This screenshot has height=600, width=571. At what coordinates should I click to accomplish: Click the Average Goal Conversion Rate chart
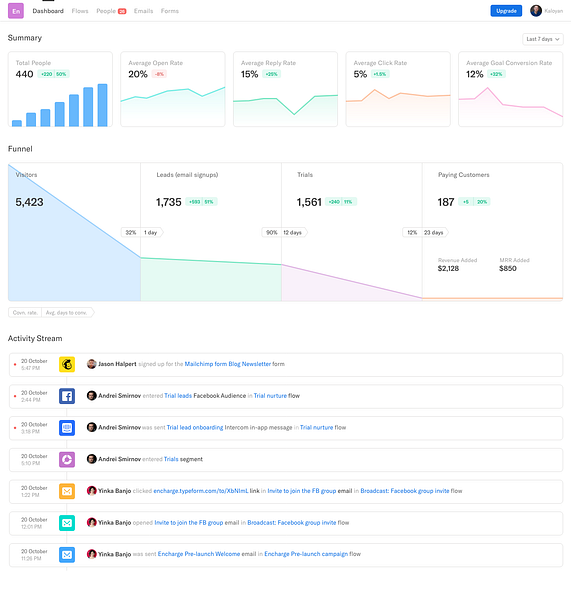point(511,106)
